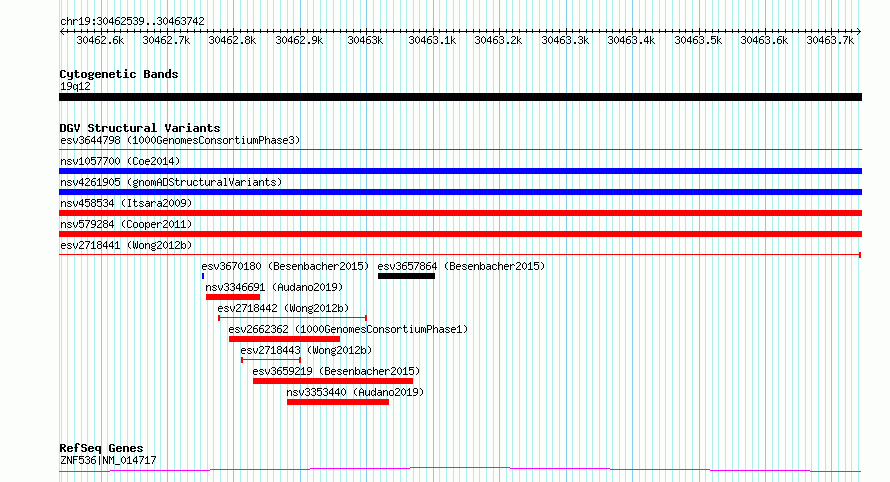This screenshot has height=482, width=890.
Task: Click the ZNF536|NM_014717 gene label
Action: (x=108, y=460)
